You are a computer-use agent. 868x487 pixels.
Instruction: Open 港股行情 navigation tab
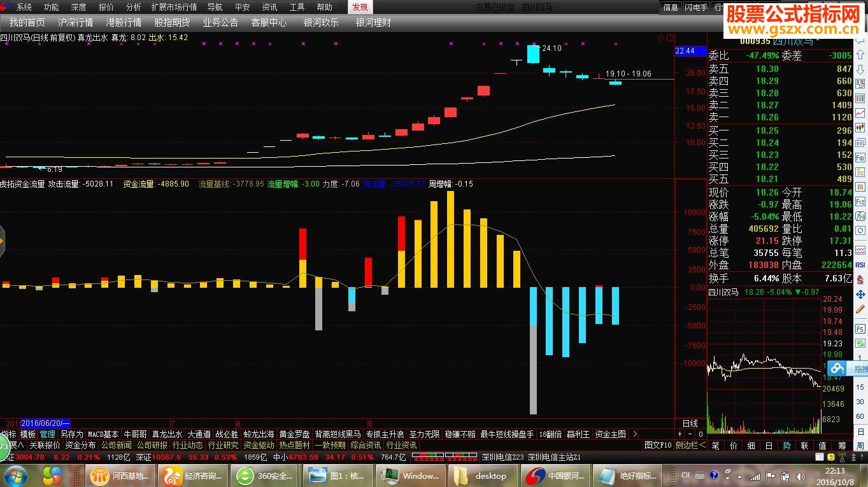(124, 22)
